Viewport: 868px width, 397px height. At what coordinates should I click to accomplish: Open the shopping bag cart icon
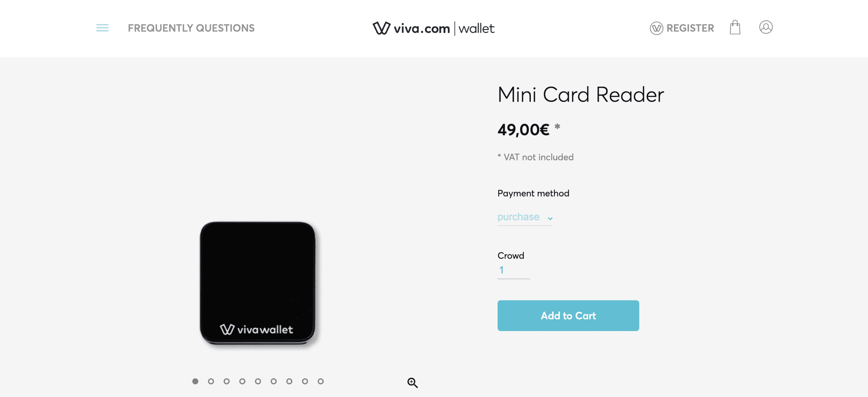tap(734, 28)
